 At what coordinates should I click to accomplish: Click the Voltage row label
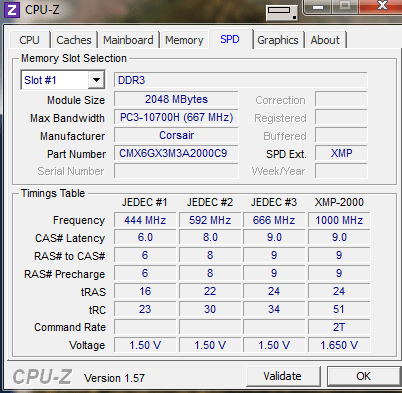coord(87,345)
